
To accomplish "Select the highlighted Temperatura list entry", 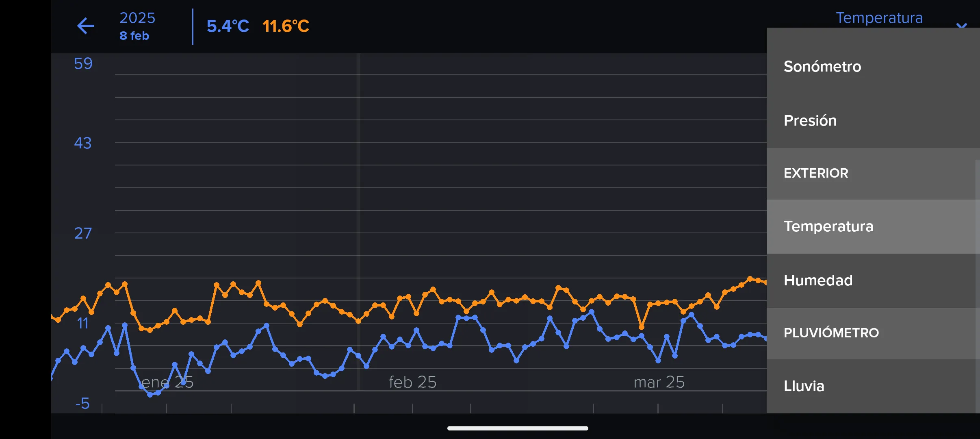I will (x=828, y=226).
